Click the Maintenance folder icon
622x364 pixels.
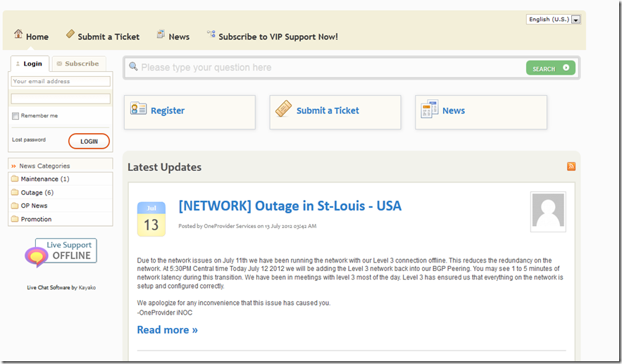click(15, 178)
